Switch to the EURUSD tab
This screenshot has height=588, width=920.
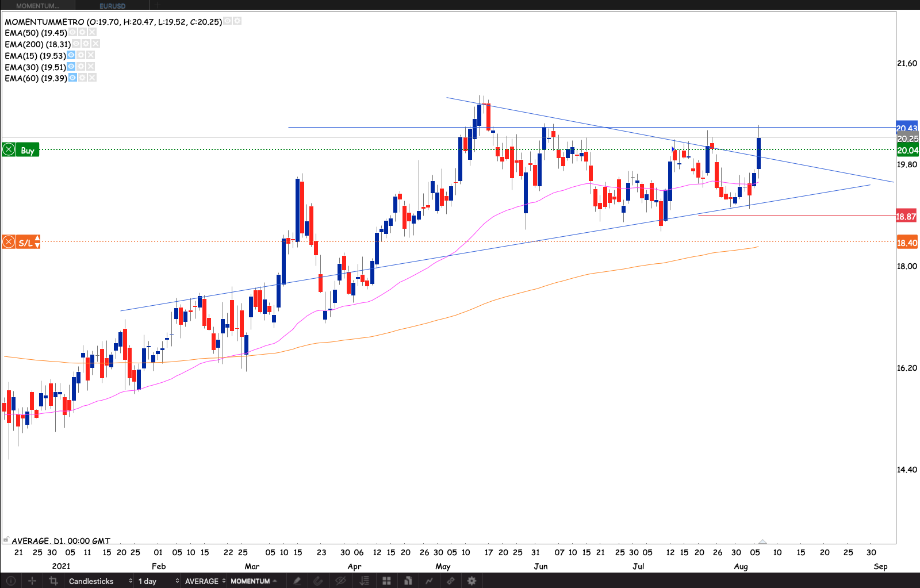point(112,6)
